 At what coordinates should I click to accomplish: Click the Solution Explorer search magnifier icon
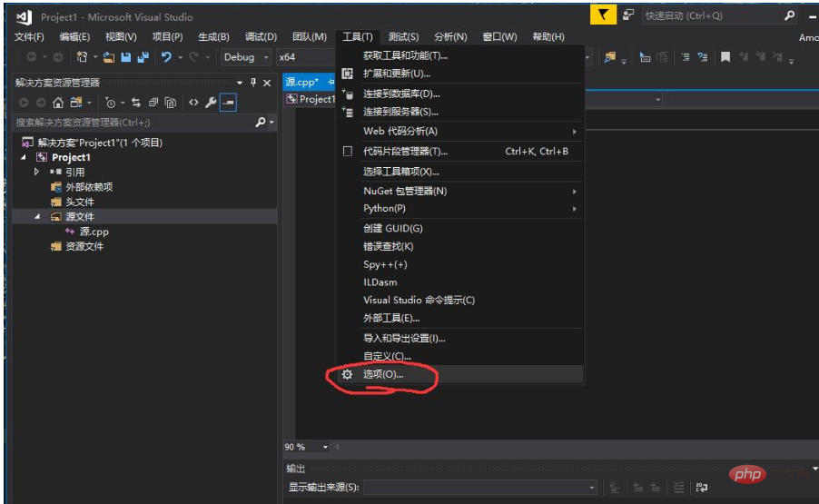point(260,123)
